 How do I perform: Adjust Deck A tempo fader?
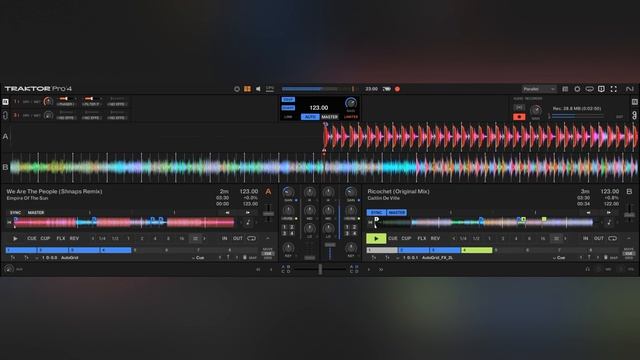tap(268, 213)
